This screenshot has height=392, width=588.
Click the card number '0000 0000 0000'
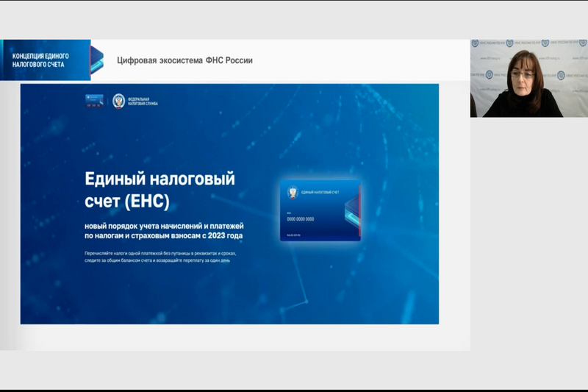coord(301,219)
